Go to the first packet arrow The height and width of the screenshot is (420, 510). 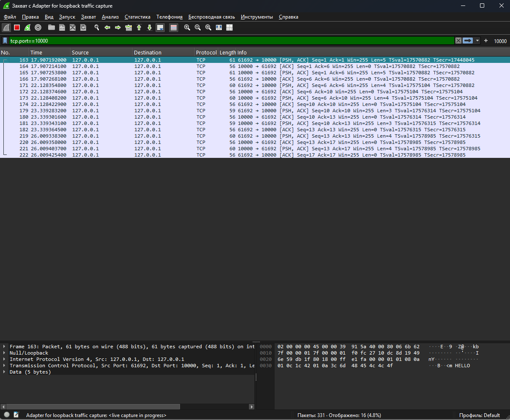(x=139, y=27)
